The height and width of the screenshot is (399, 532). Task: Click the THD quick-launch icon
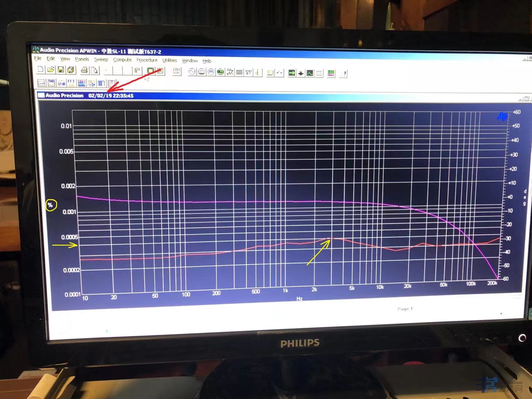[x=51, y=83]
